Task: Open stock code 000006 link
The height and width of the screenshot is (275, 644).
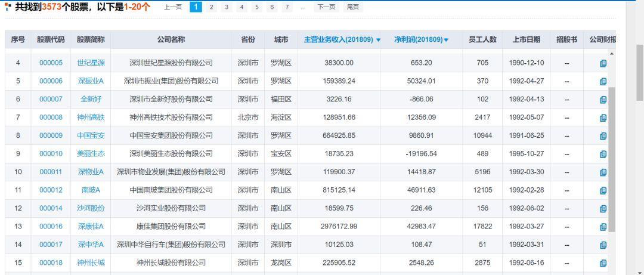Action: [51, 81]
